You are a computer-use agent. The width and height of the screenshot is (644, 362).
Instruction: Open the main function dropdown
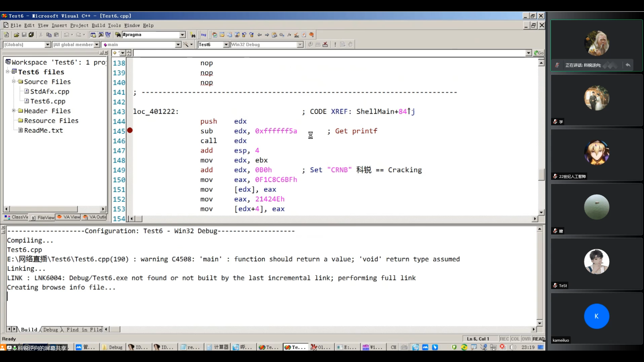click(x=178, y=45)
